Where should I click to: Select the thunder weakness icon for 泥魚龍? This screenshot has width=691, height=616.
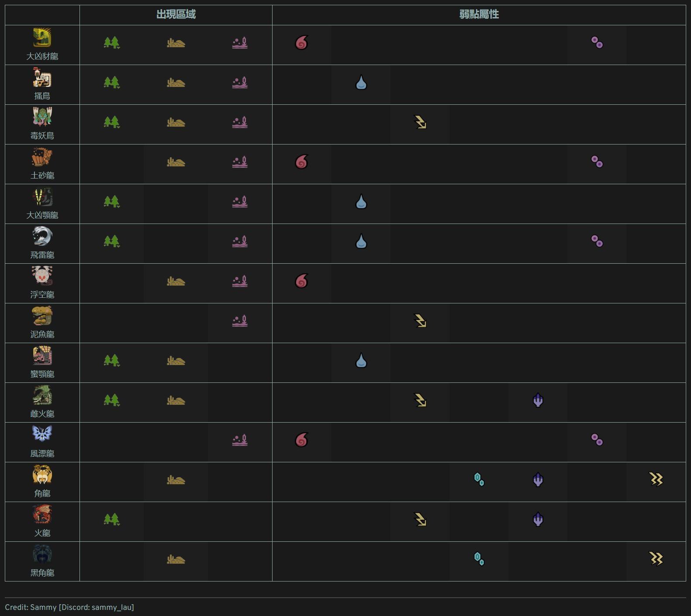420,321
